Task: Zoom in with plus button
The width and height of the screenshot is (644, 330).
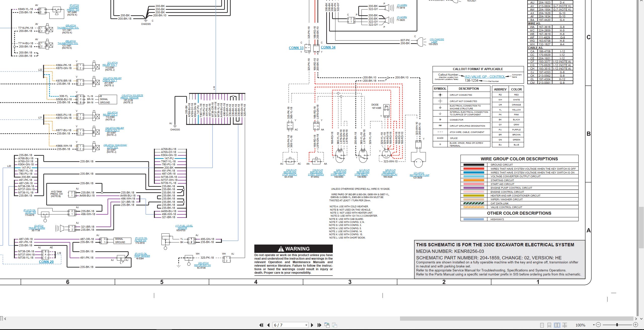Action: point(635,325)
